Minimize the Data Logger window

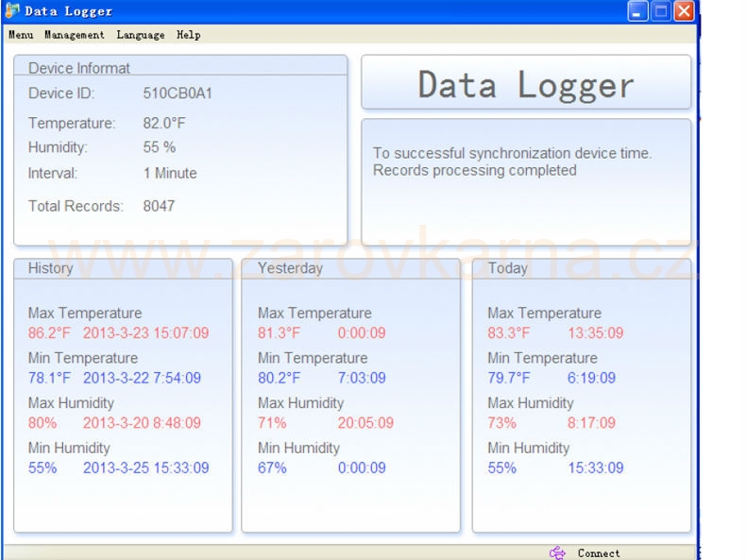coord(637,11)
